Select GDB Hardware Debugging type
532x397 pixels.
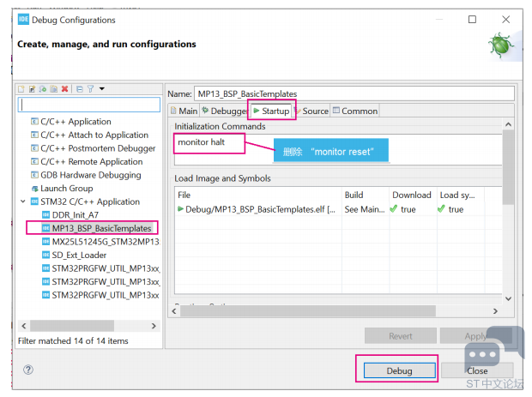91,175
